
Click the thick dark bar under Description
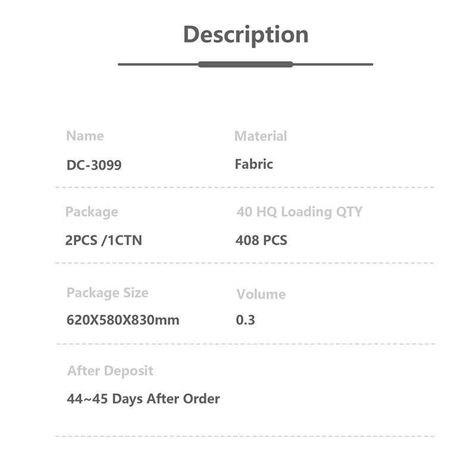pos(245,64)
